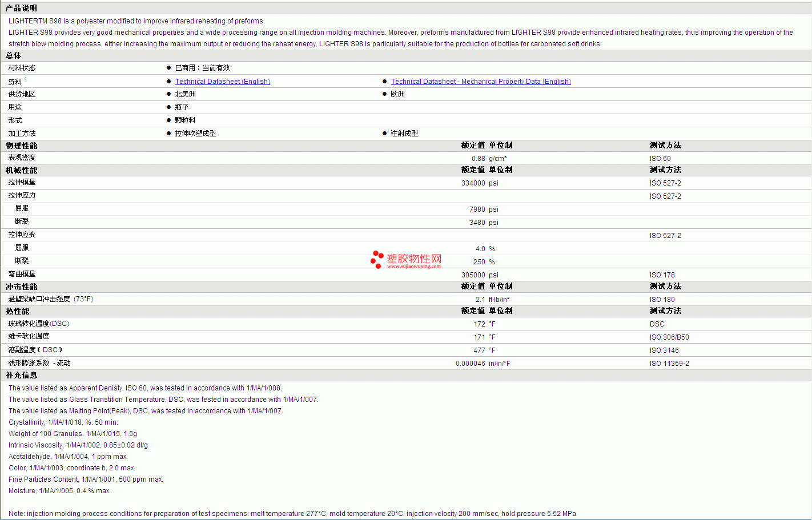812x520 pixels.
Task: Click the 玻璃转化温度(DSC) property label
Action: click(x=39, y=324)
